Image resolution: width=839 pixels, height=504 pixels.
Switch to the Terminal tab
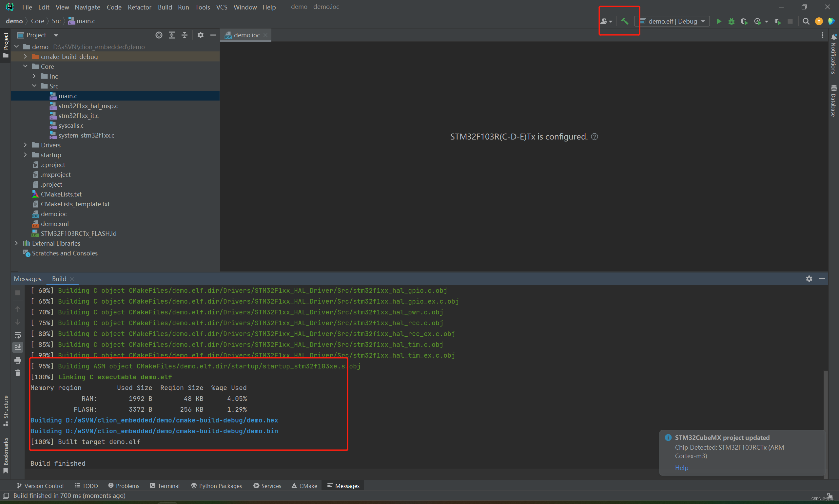click(165, 486)
